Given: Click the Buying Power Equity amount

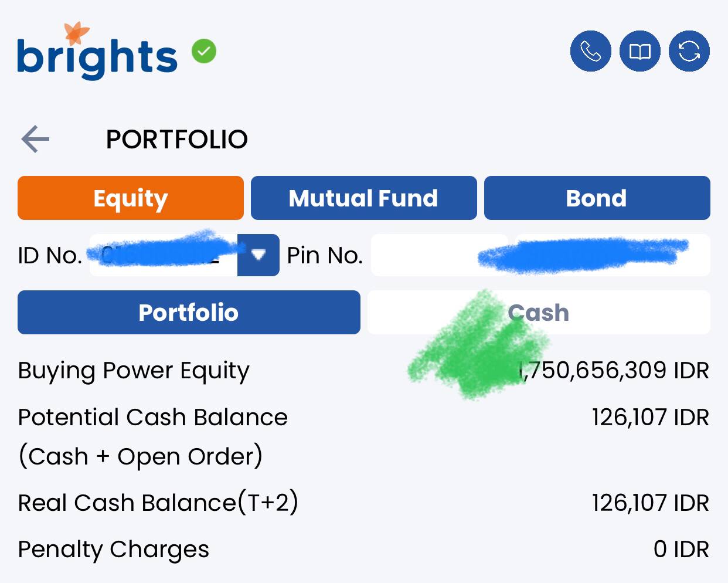Looking at the screenshot, I should (614, 371).
